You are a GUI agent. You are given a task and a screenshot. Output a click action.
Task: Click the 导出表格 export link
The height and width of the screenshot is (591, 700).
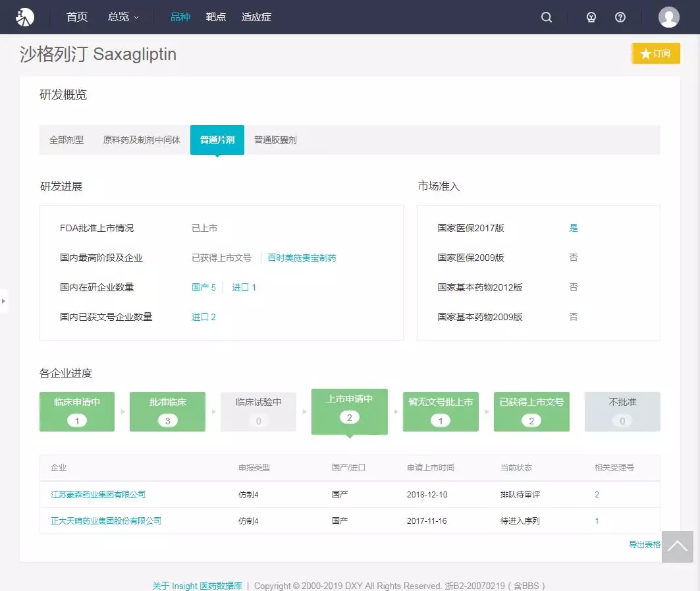click(644, 544)
